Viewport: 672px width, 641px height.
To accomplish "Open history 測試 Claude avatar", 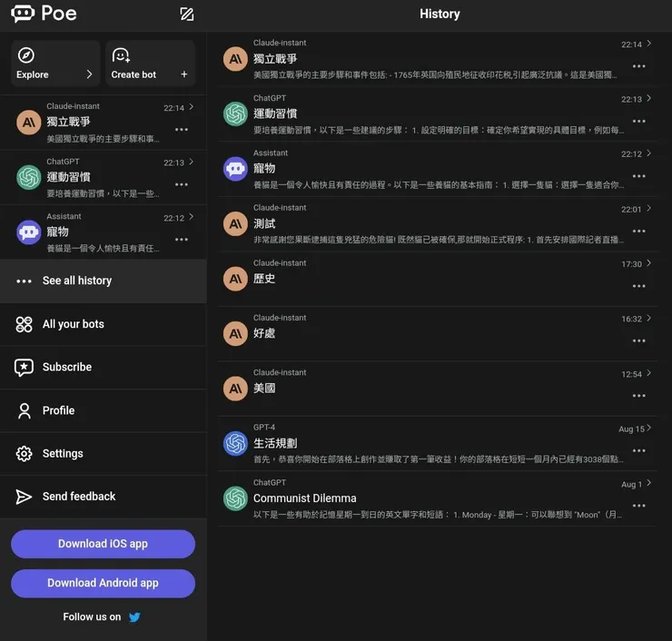I will 236,223.
